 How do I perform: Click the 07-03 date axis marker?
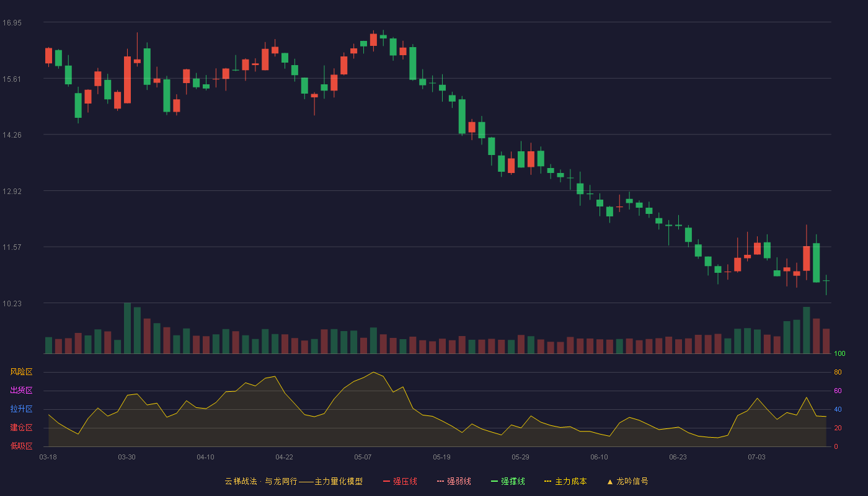coord(756,457)
